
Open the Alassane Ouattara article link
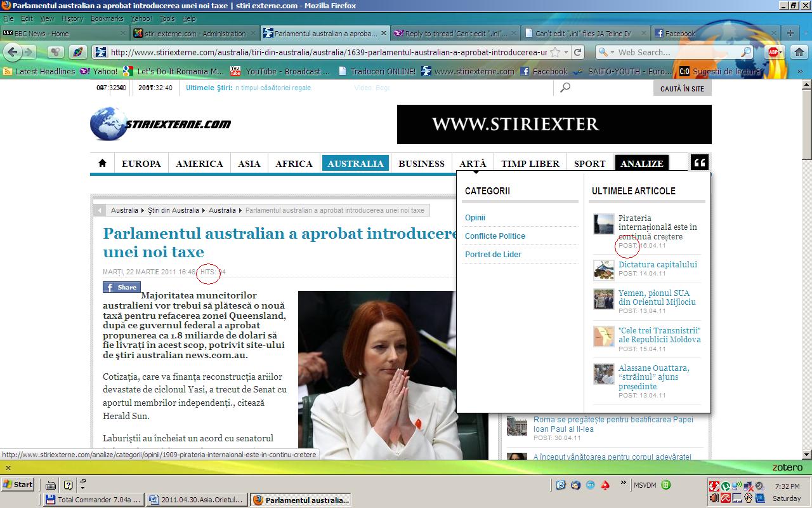tap(654, 377)
